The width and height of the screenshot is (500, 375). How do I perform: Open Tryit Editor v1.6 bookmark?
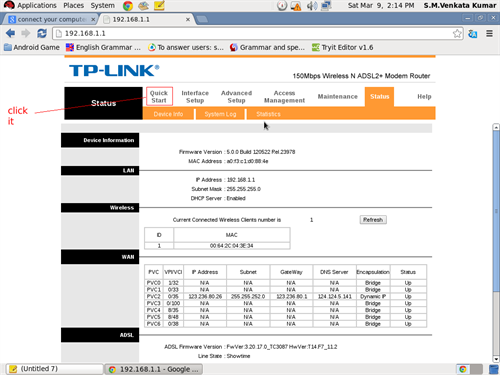[342, 47]
